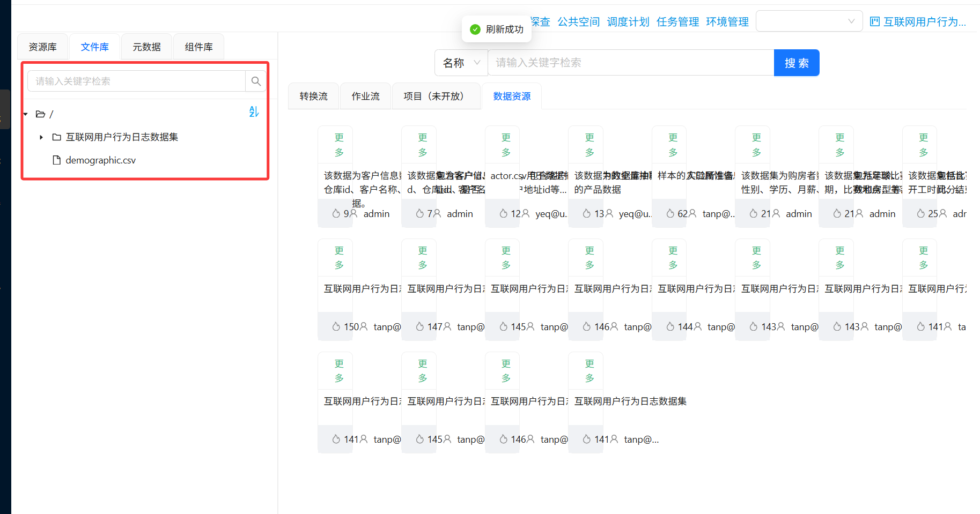Open the empty dropdown in top navigation
This screenshot has width=980, height=514.
809,21
